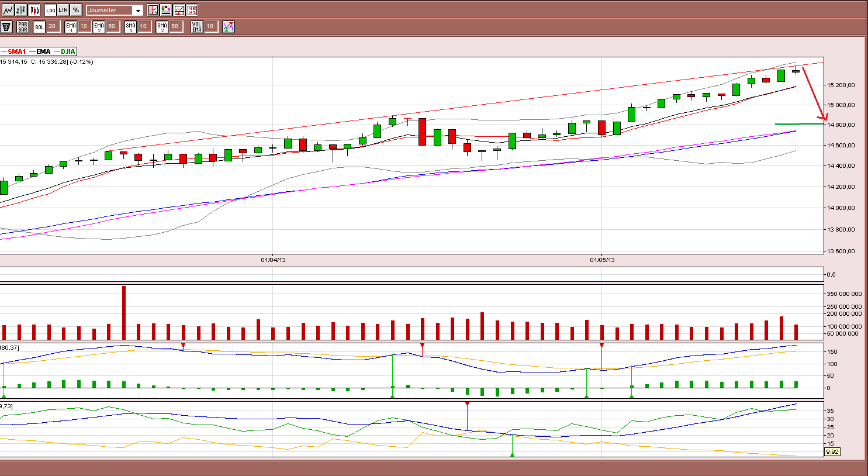Click the (-0,12%) change value in the header
The width and height of the screenshot is (868, 476).
81,62
